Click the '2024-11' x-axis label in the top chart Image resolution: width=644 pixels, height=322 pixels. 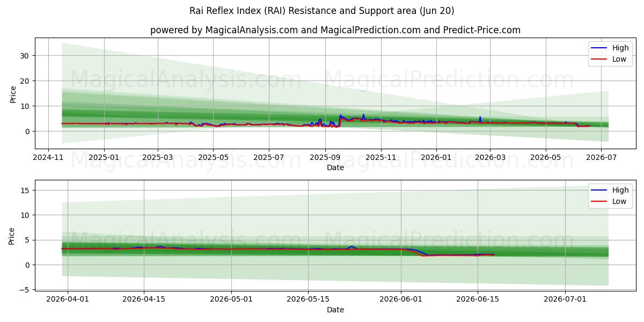(x=49, y=158)
